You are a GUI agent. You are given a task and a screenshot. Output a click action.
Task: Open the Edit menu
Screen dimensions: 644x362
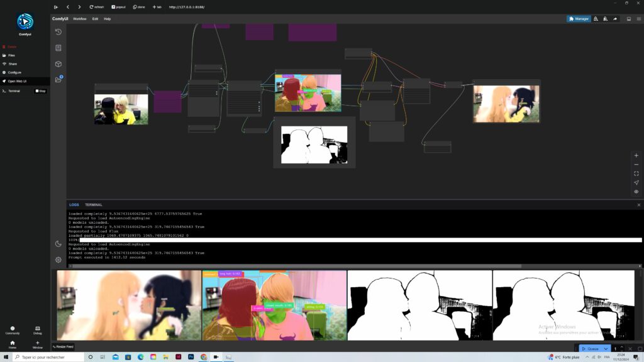click(95, 19)
